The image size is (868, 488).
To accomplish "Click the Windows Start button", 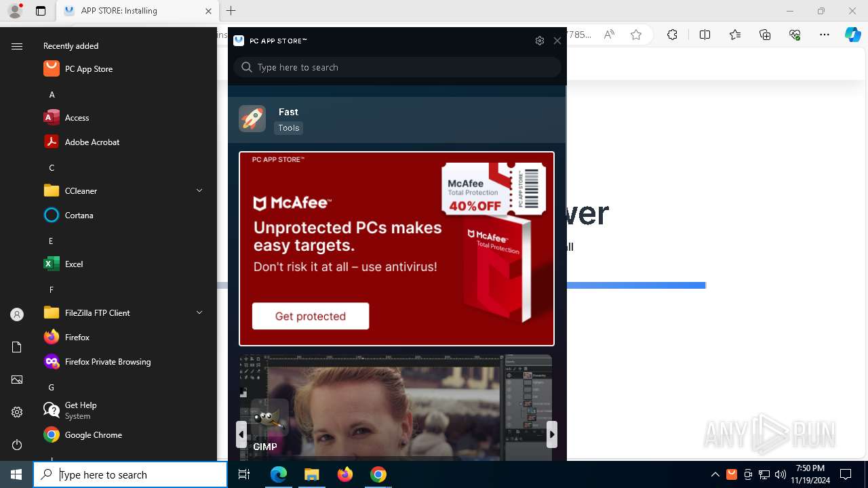I will 16,474.
